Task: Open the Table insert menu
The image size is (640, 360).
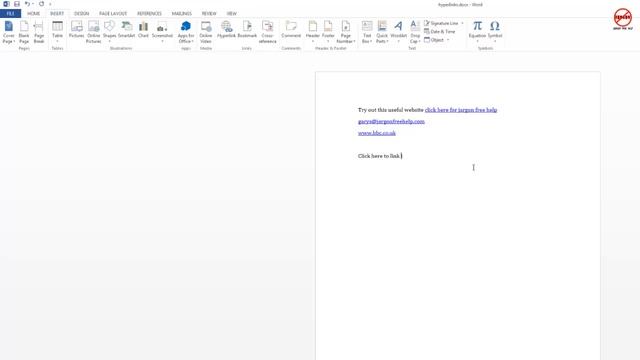Action: 58,32
